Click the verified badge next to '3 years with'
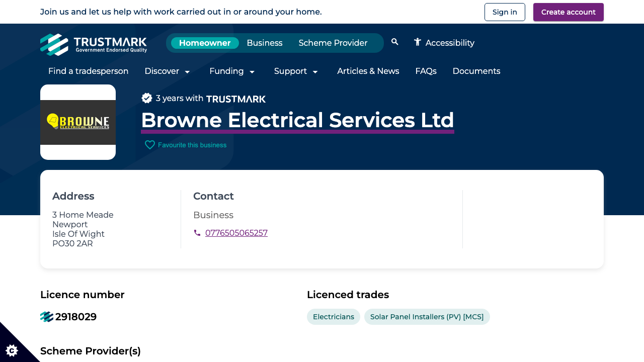The width and height of the screenshot is (644, 362). point(147,98)
